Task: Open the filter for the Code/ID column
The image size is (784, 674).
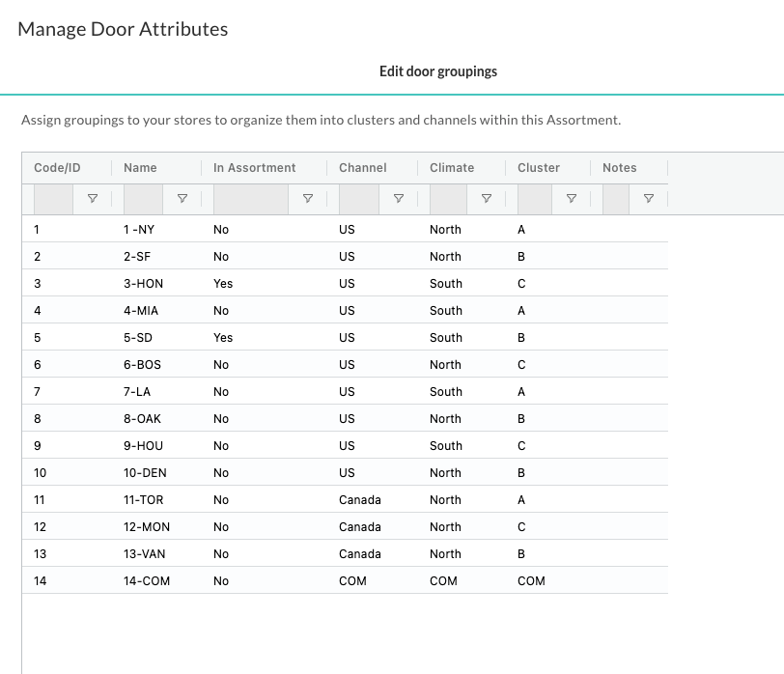Action: [x=94, y=199]
